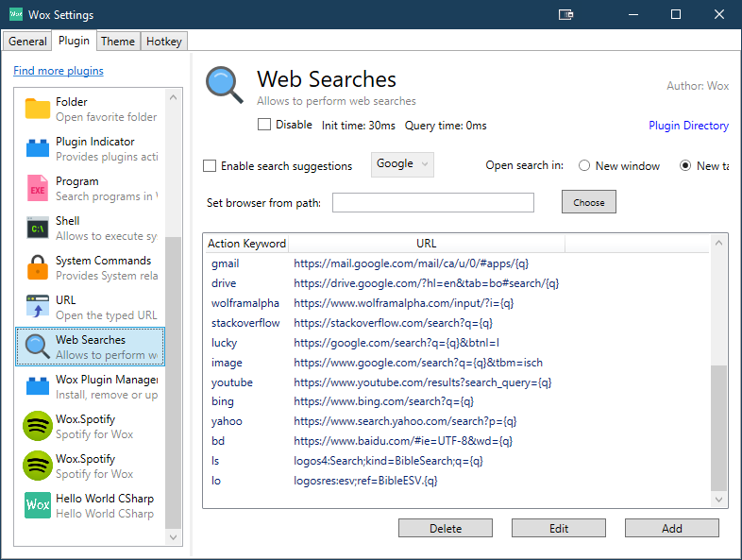Click the Choose browser path button
Image resolution: width=742 pixels, height=560 pixels.
pyautogui.click(x=589, y=202)
